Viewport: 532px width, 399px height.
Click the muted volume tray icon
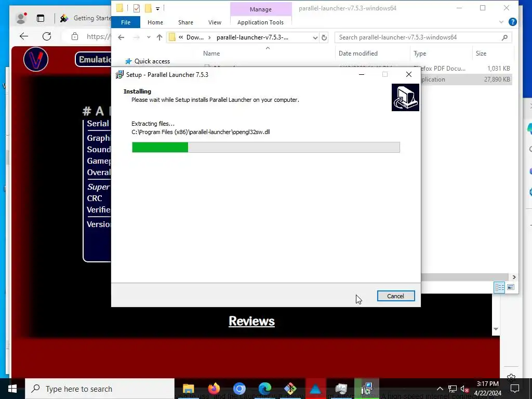(465, 389)
